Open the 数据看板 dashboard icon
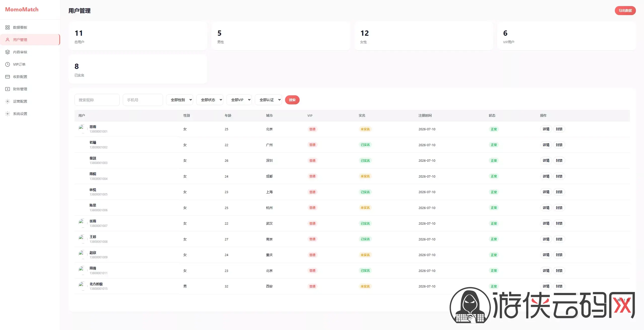644x330 pixels. [x=8, y=27]
